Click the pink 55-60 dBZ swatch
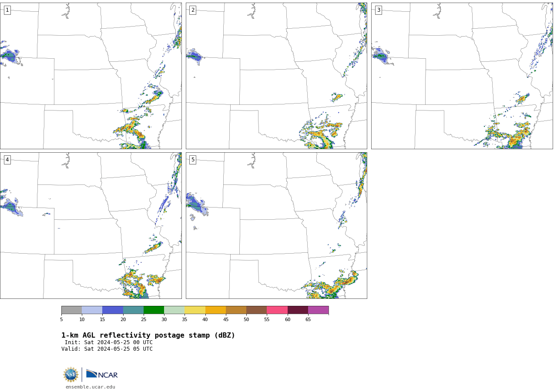557x392 pixels. tap(277, 310)
